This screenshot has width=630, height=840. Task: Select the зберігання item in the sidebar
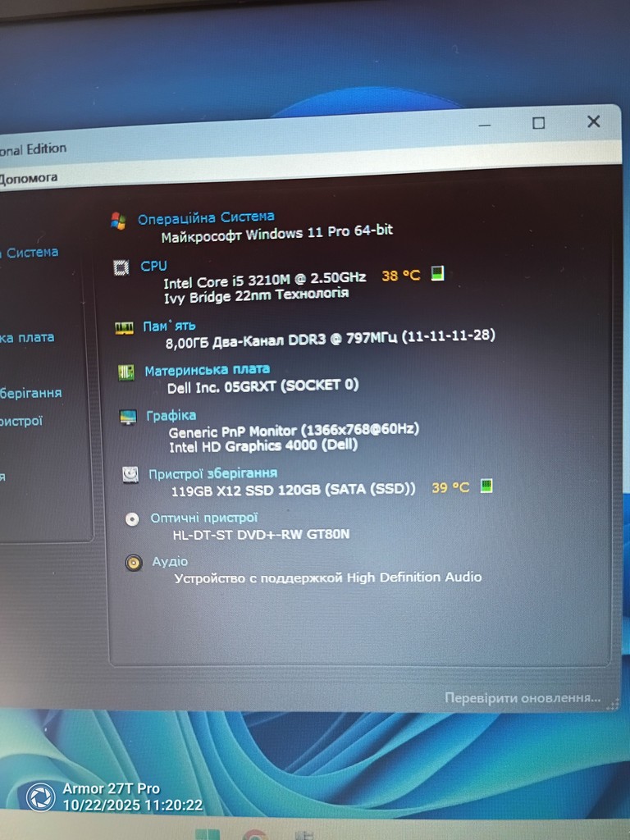(x=30, y=393)
